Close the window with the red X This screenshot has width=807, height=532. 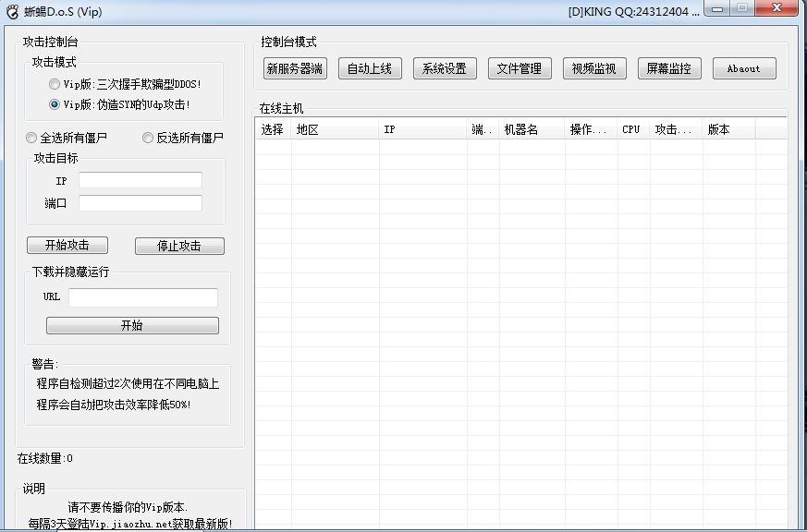776,8
